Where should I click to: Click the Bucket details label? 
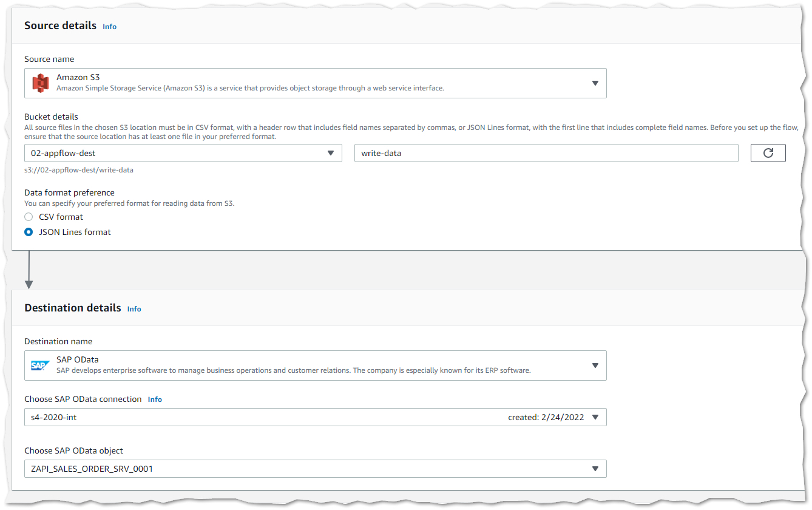51,117
